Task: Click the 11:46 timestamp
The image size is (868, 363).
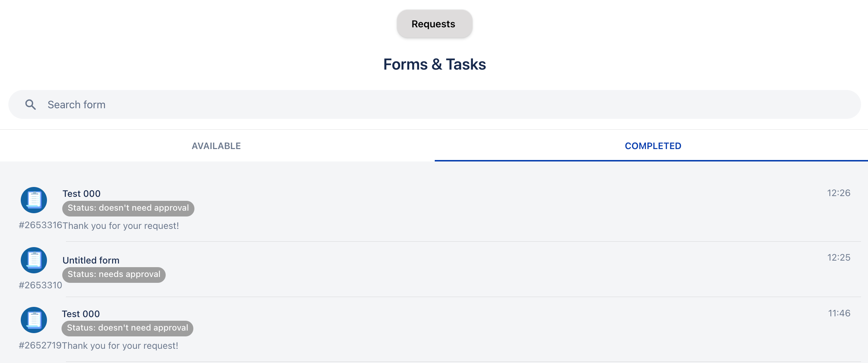Action: tap(839, 313)
